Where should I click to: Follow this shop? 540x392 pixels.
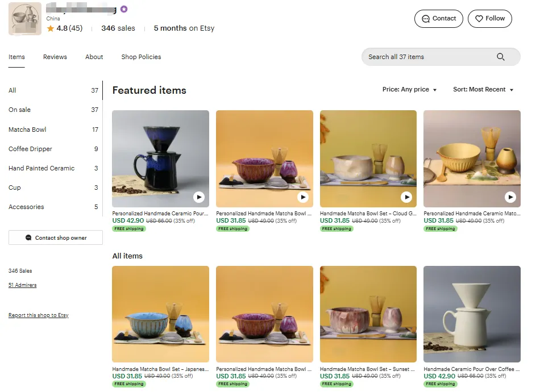[x=489, y=19]
